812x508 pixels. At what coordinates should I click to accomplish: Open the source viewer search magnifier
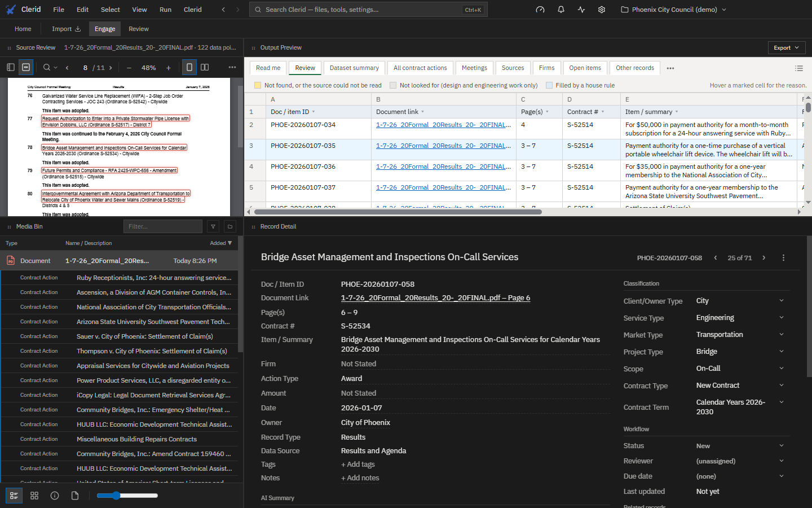tap(47, 67)
